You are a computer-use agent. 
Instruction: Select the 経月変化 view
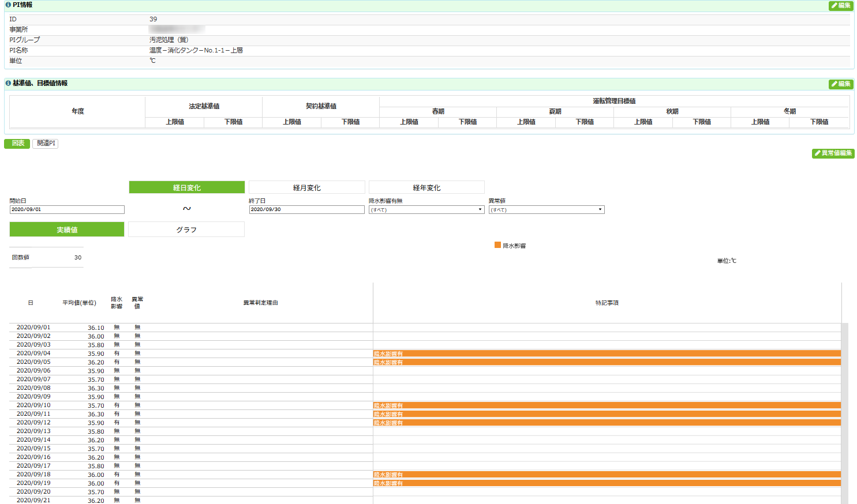[x=307, y=187]
